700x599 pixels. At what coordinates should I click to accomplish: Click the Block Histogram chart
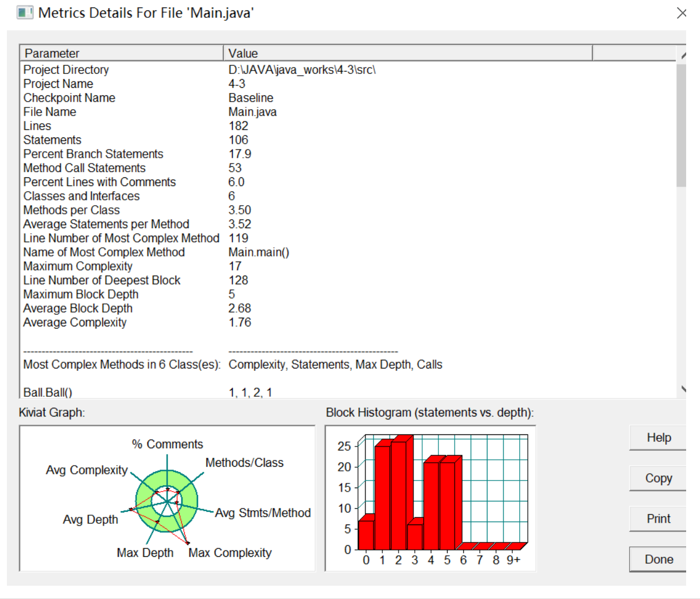point(431,498)
